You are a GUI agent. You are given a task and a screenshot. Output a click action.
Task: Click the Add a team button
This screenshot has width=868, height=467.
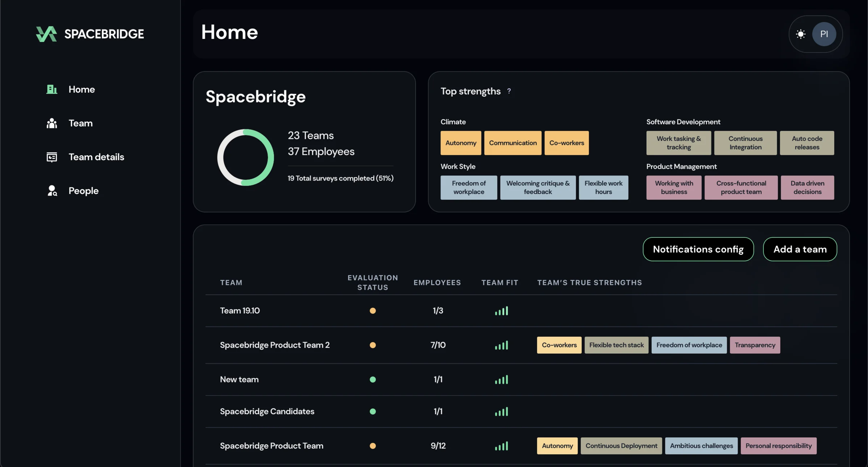800,249
